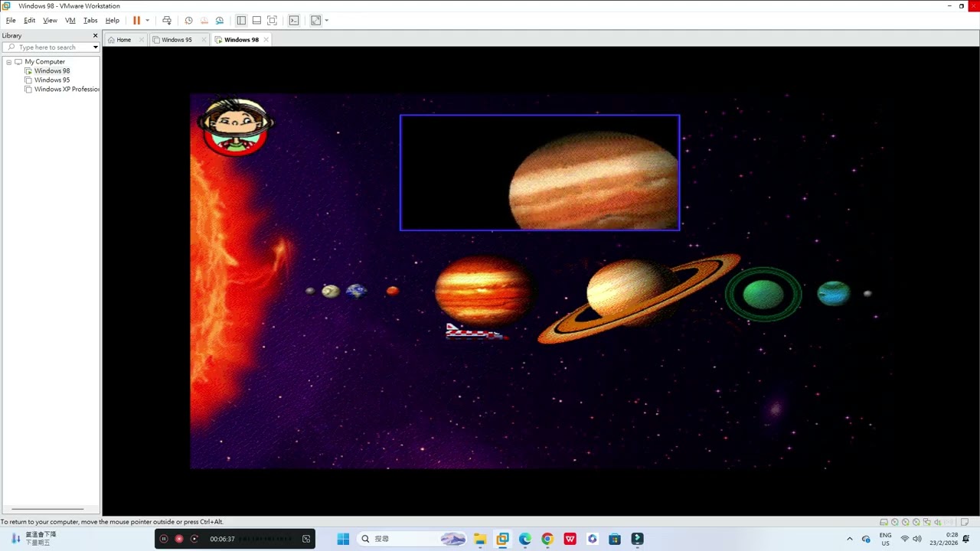Screen dimensions: 980x551
Task: Select Windows XP Professional in library
Action: click(63, 90)
